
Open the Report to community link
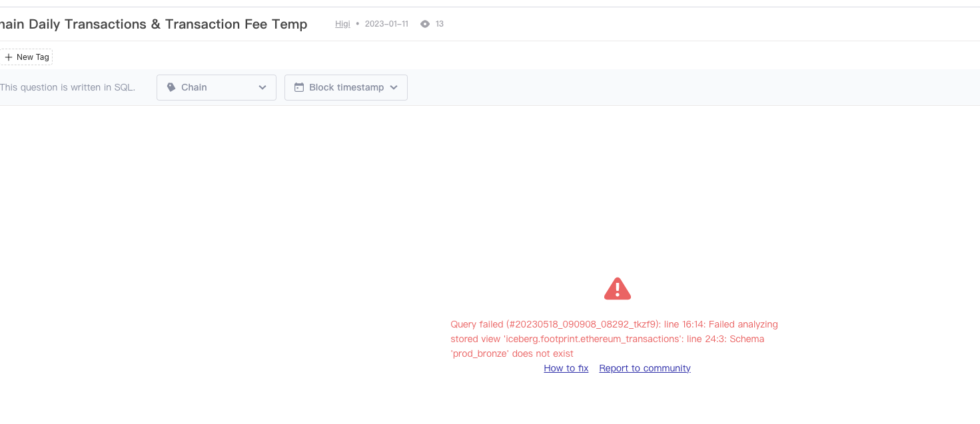(x=644, y=368)
